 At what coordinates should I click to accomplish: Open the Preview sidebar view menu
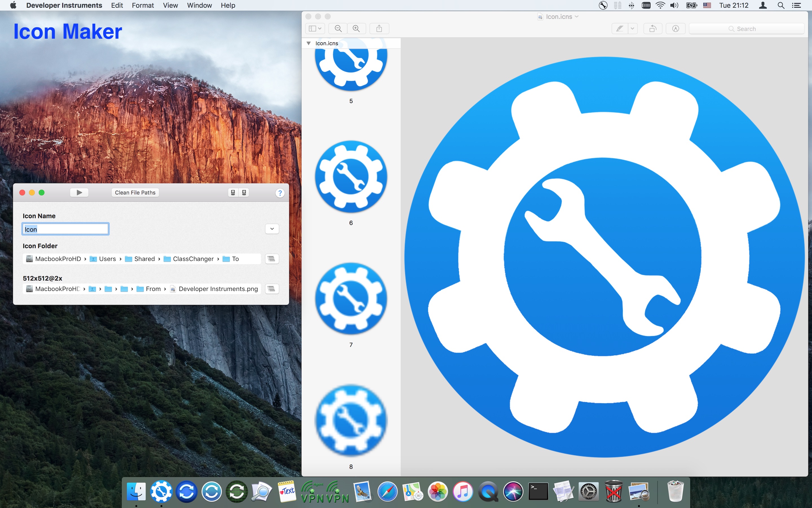[x=315, y=29]
